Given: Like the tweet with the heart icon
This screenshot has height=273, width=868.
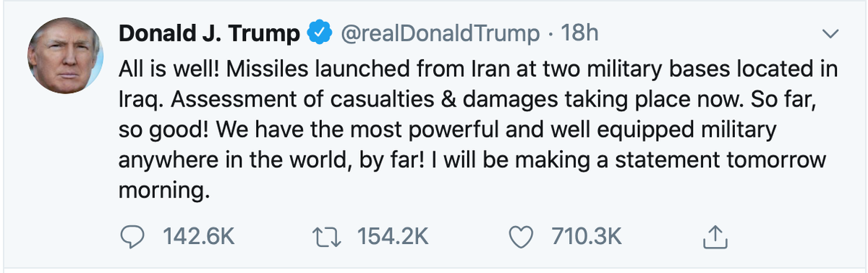Looking at the screenshot, I should [x=522, y=235].
